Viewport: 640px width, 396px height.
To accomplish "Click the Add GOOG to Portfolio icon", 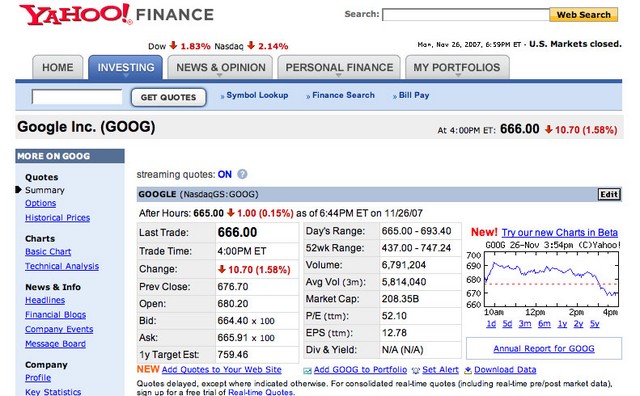I will tap(307, 370).
